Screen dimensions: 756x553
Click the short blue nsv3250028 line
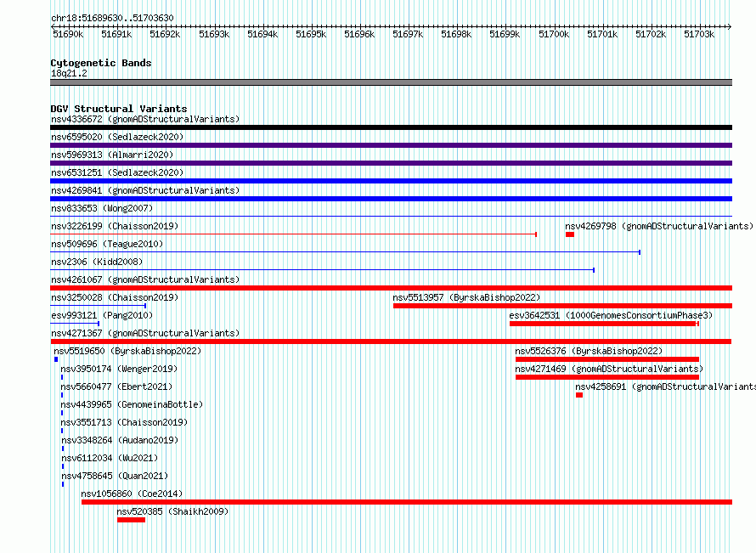[x=98, y=306]
